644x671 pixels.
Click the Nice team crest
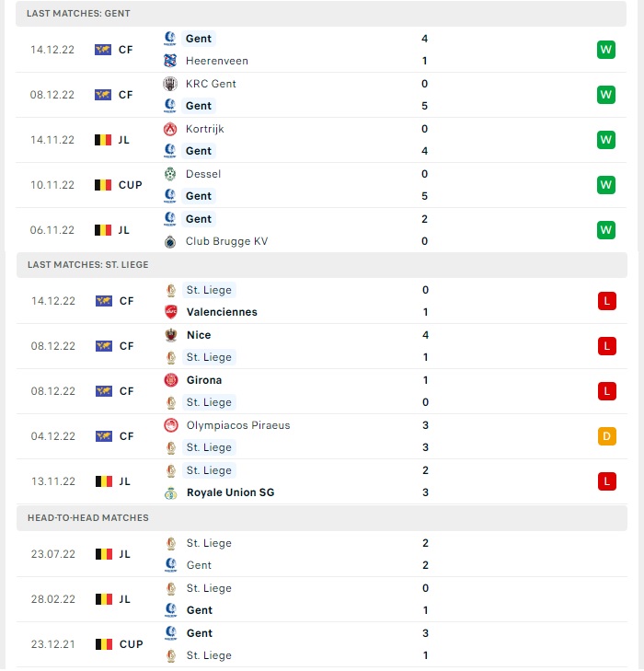point(171,335)
